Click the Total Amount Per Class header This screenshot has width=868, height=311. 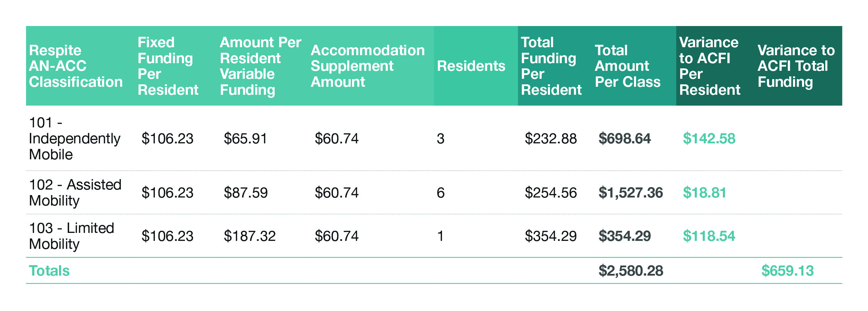628,66
